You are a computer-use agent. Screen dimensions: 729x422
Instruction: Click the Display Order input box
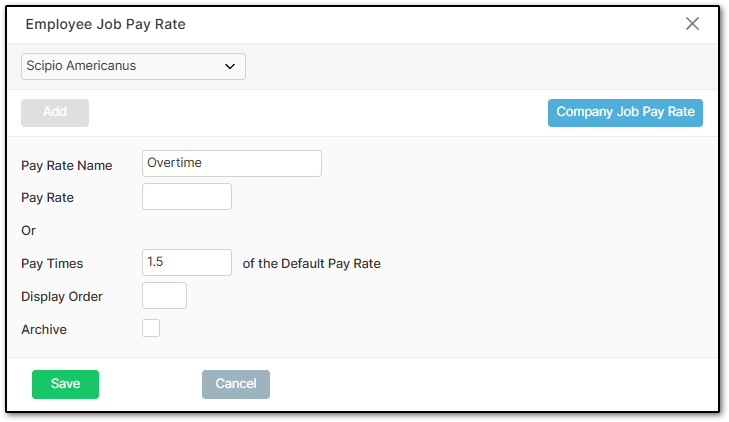coord(165,296)
